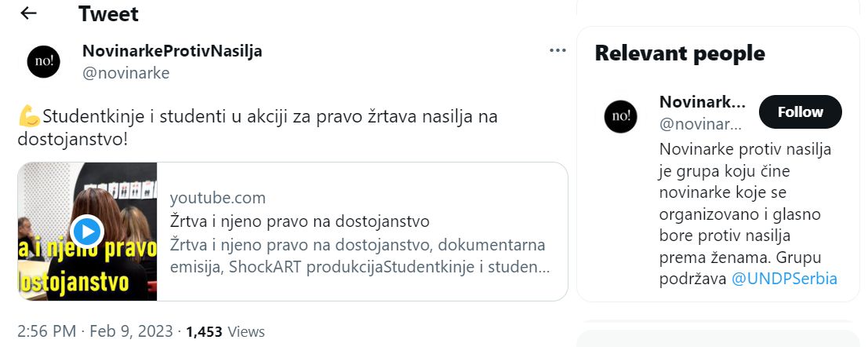Click the Novinarke protiv nasilja bio text
Screen dimensions: 868x347
click(745, 214)
